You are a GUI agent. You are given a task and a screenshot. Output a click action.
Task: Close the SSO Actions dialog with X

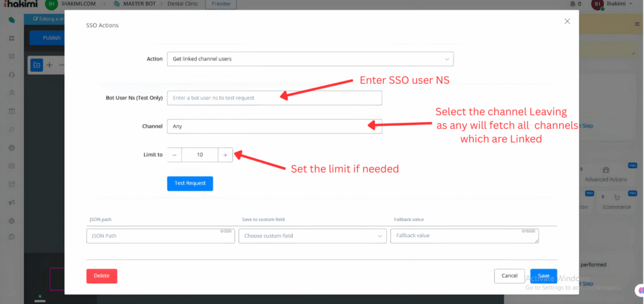tap(567, 21)
